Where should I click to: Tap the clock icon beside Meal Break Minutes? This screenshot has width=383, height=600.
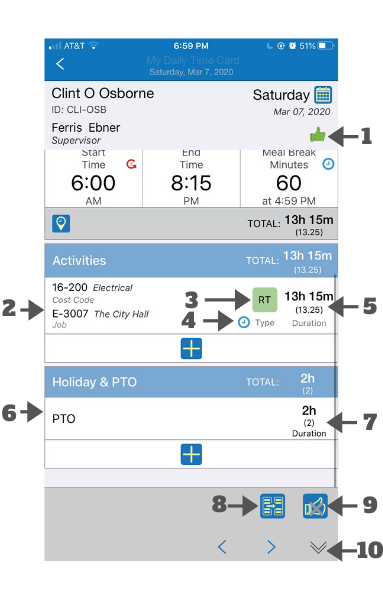tap(328, 164)
